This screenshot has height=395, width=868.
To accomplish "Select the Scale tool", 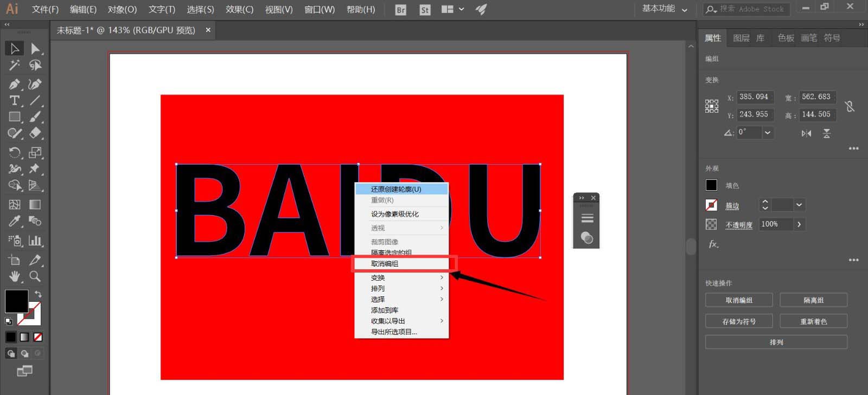I will (x=35, y=152).
